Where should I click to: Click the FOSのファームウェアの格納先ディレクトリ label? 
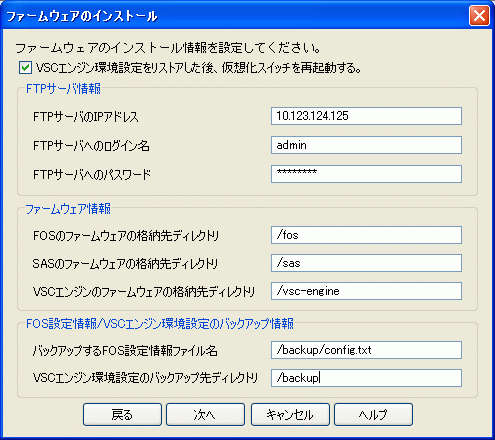(x=126, y=236)
